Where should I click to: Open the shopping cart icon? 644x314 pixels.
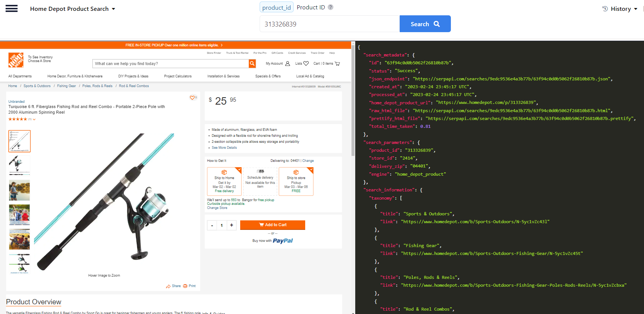(337, 64)
